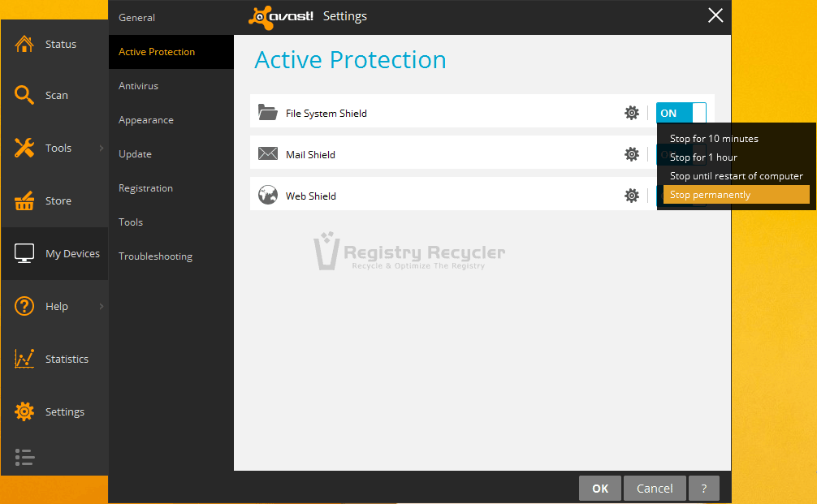Open the Store basket icon
Screen dimensions: 817x504
24,200
